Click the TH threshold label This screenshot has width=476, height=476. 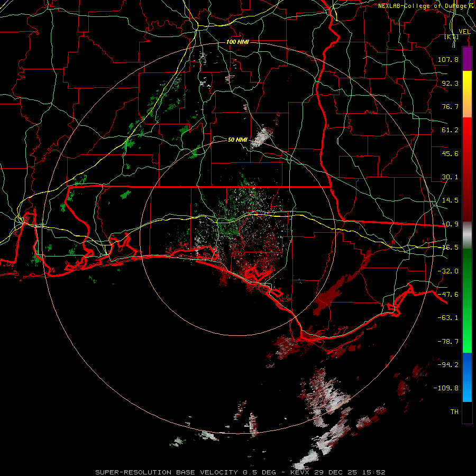click(x=454, y=412)
